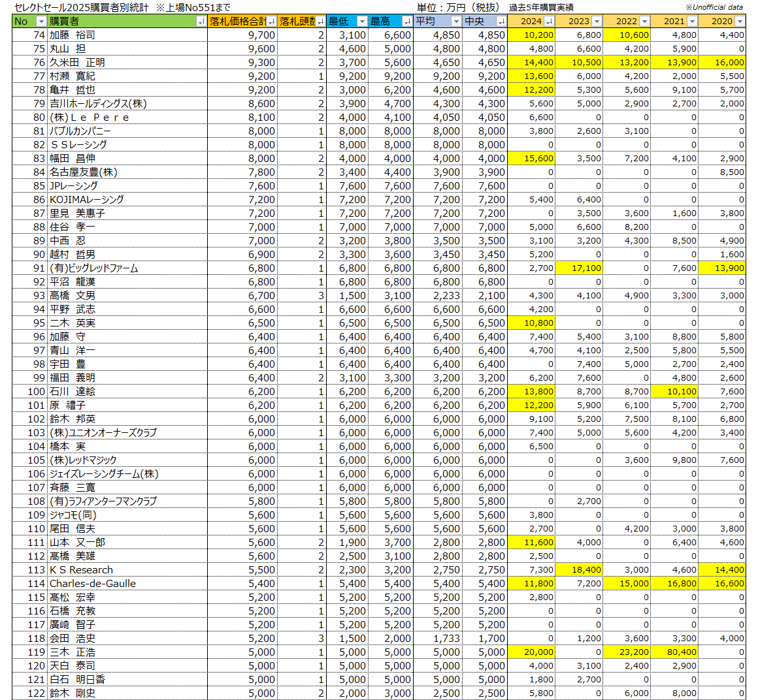Open the 最低 column filter dropdown
The image size is (758, 700).
[362, 22]
